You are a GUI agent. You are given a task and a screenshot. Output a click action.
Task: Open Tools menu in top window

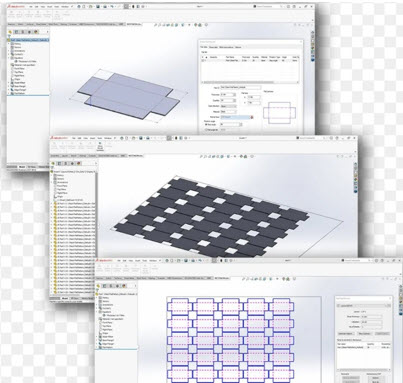pyautogui.click(x=56, y=6)
